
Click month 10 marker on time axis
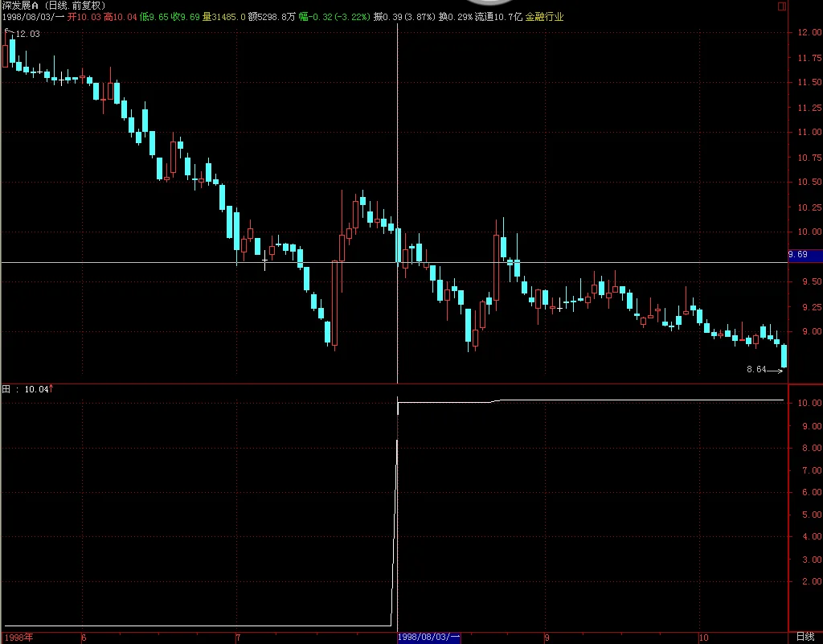[x=703, y=638]
